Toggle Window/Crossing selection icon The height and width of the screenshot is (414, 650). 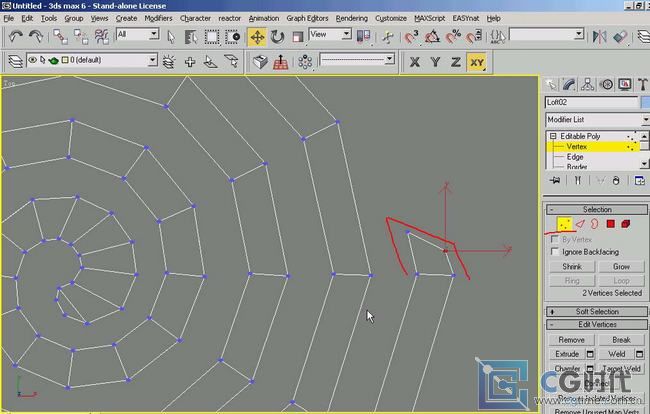(x=232, y=37)
